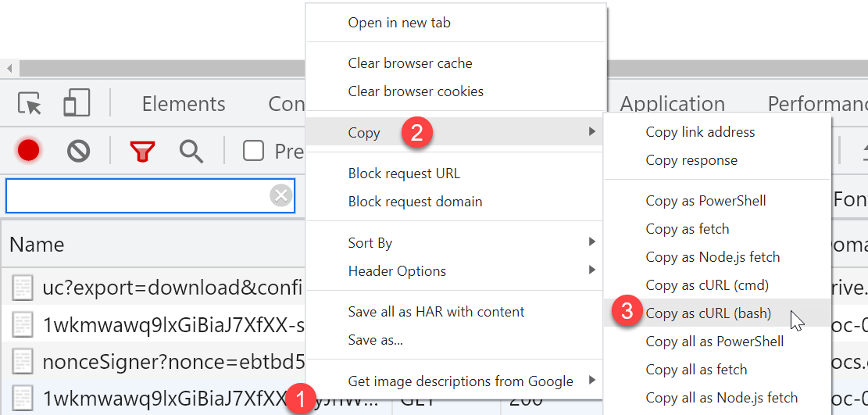Toggle the device toolbar icon
Image resolution: width=868 pixels, height=415 pixels.
tap(77, 103)
